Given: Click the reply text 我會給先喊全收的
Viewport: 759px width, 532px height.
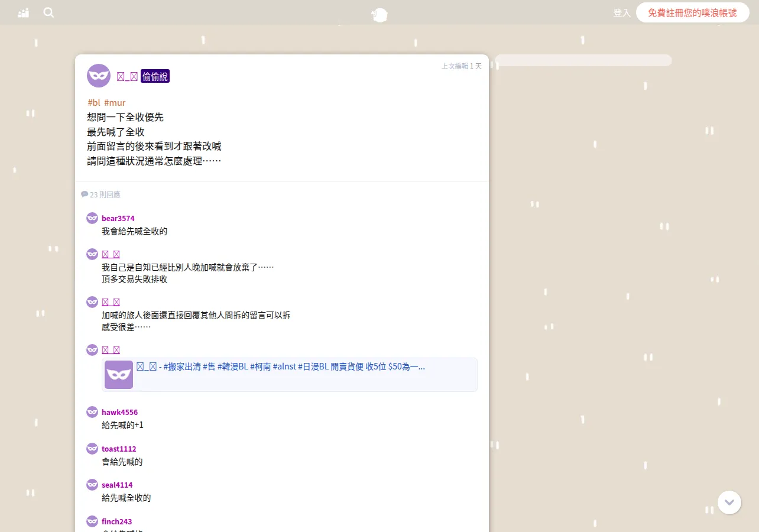Looking at the screenshot, I should 134,231.
